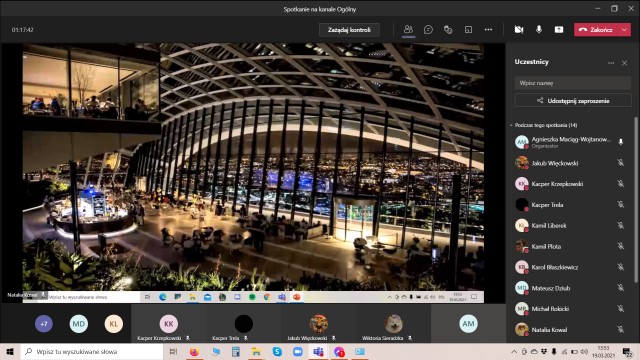Open Zoom from the Windows taskbar
This screenshot has width=640, height=360.
click(x=298, y=351)
